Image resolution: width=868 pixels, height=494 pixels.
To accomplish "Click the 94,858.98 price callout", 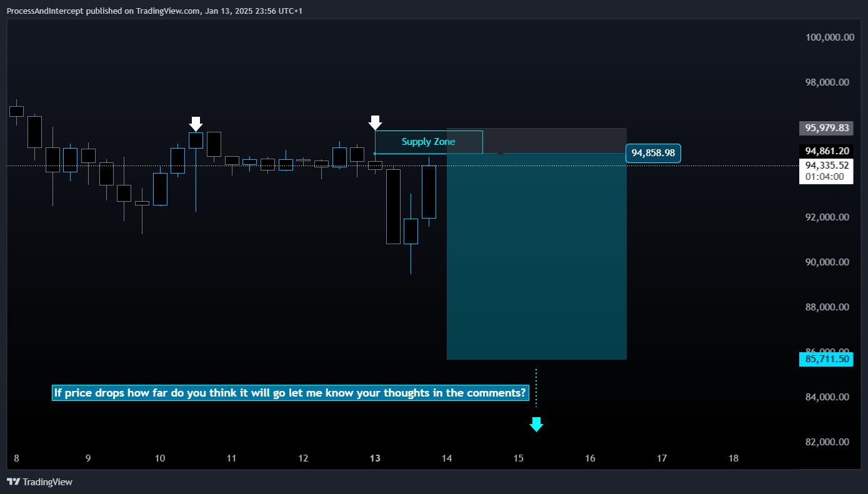I will 653,153.
